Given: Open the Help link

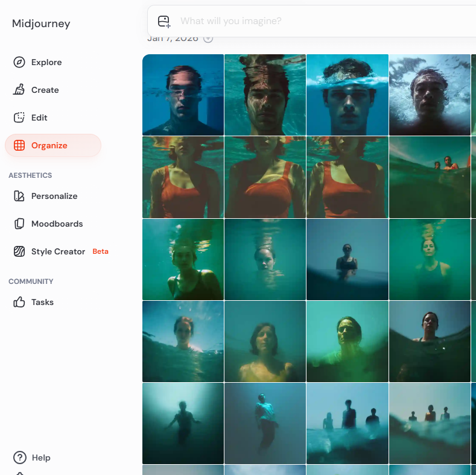Looking at the screenshot, I should [41, 458].
